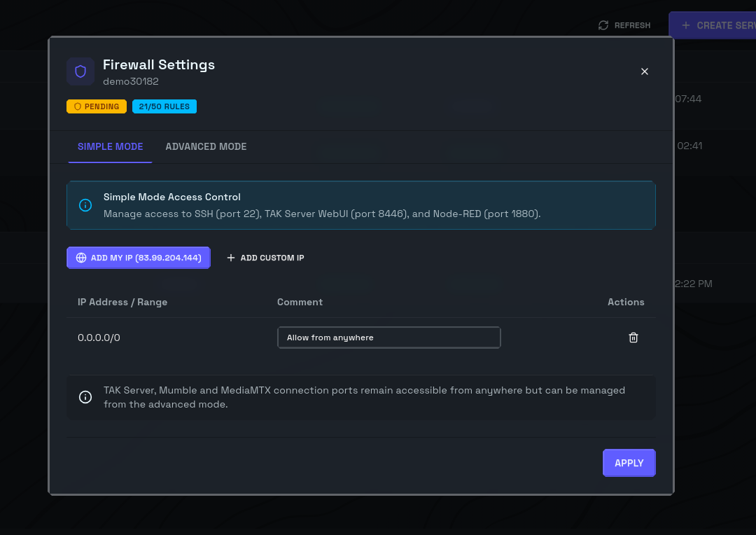Click the Refresh circular arrows icon

(603, 25)
